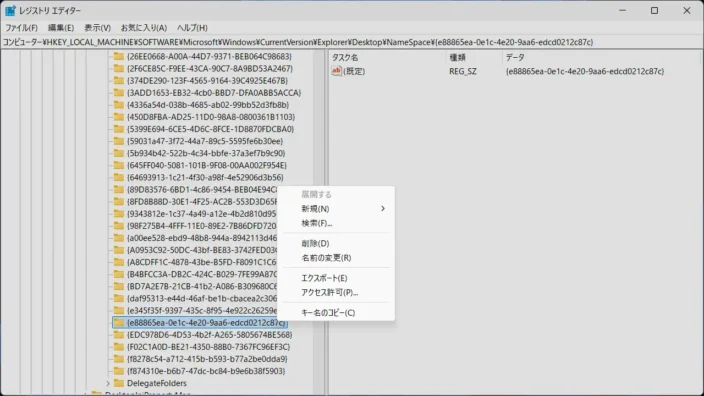Open the 編集(E) menu
The width and height of the screenshot is (704, 396).
point(61,28)
